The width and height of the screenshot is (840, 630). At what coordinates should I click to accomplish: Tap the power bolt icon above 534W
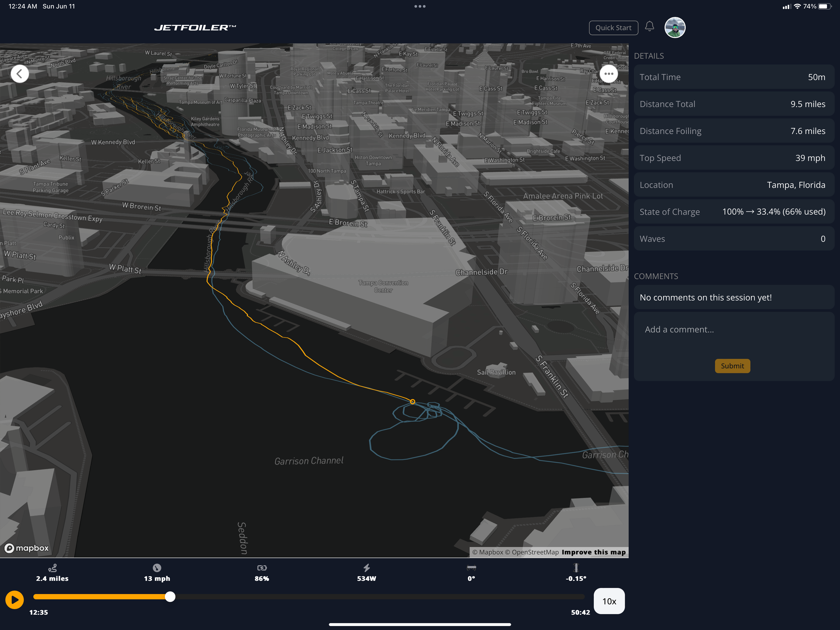367,568
